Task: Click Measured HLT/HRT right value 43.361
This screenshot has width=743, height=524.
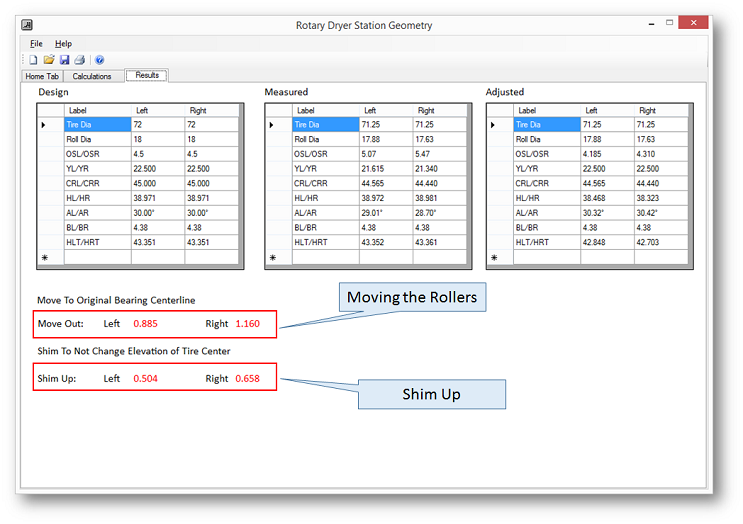Action: [x=439, y=242]
